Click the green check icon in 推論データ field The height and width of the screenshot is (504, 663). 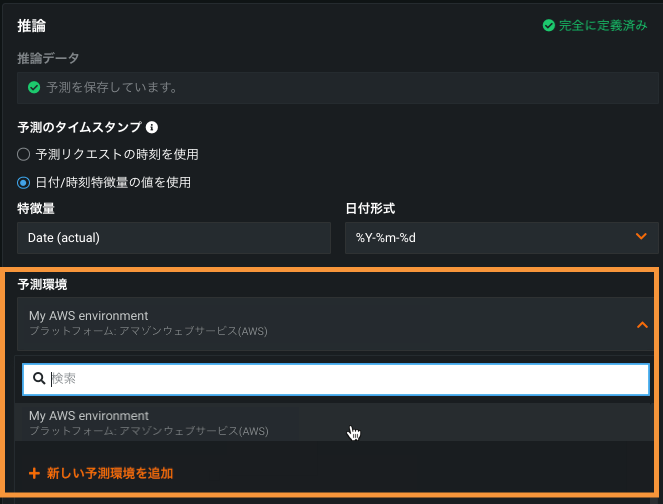[x=34, y=88]
